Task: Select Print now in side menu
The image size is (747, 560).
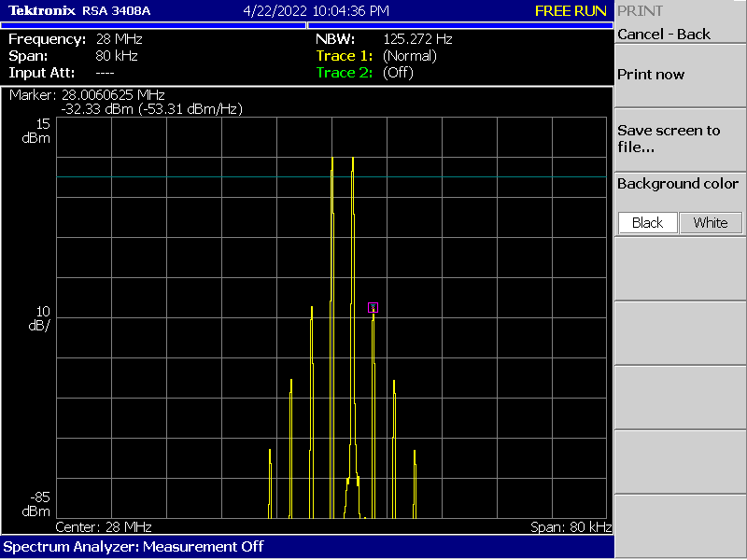Action: click(x=680, y=76)
